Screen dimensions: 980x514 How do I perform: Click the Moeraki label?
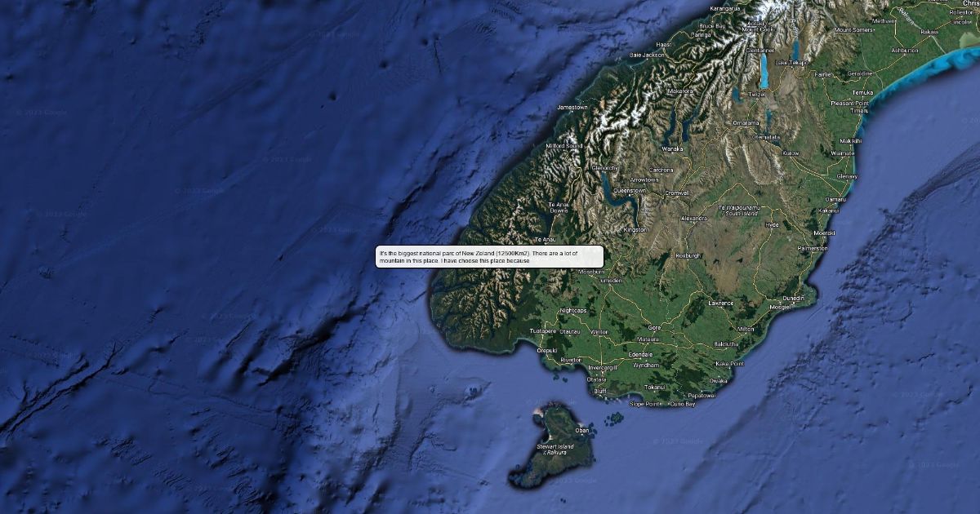(x=824, y=233)
